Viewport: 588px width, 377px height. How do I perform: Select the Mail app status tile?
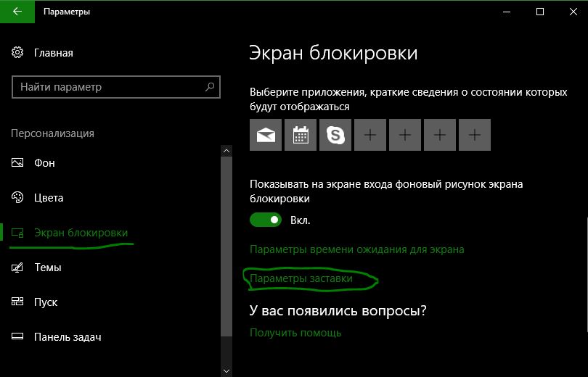(x=266, y=135)
